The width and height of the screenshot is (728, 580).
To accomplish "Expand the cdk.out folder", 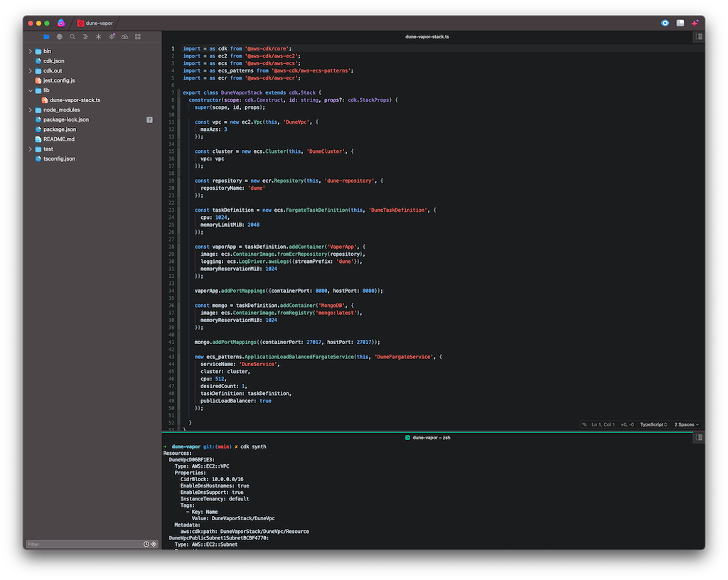I will [x=30, y=71].
